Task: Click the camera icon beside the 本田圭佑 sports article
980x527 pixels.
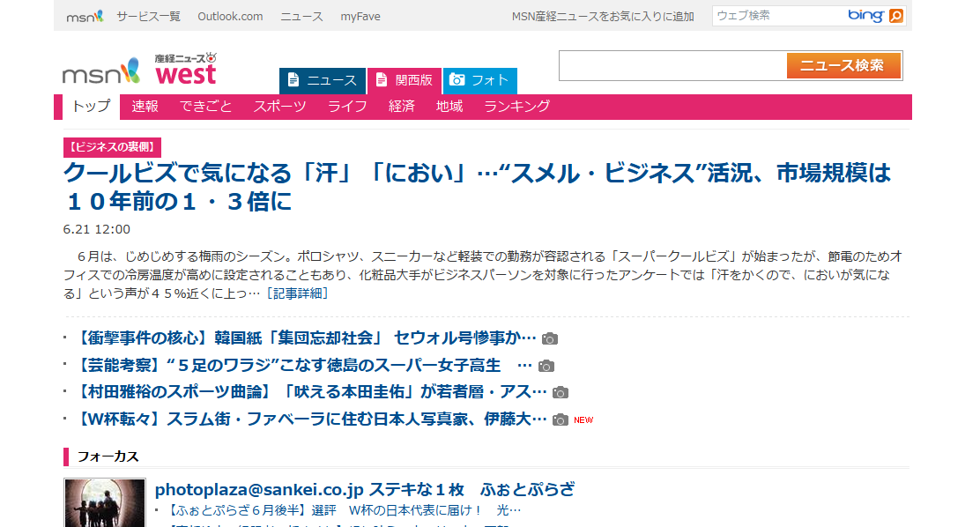Action: (x=561, y=392)
